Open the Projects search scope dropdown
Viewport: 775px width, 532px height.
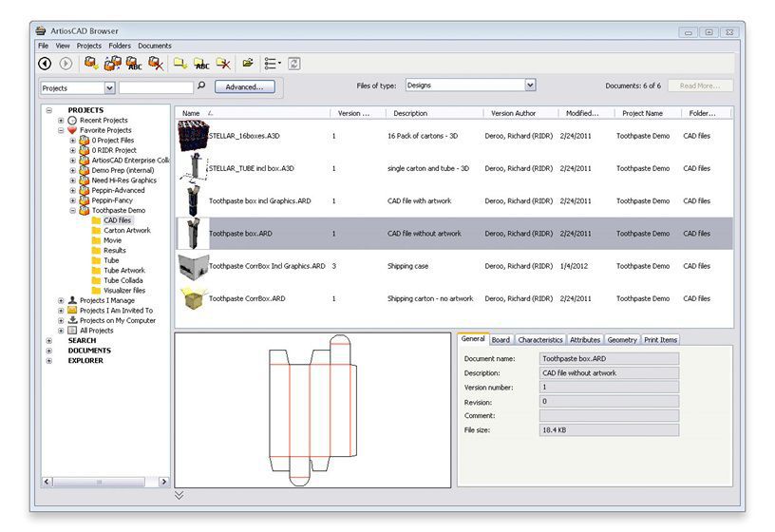[x=110, y=88]
